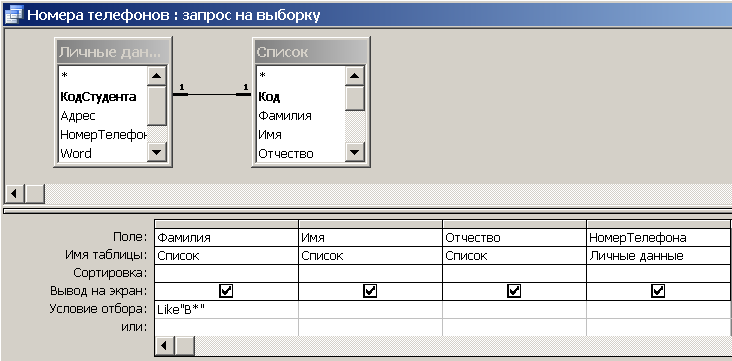The width and height of the screenshot is (732, 361).
Task: Click the Личные данные cell in the table name row
Action: [658, 256]
